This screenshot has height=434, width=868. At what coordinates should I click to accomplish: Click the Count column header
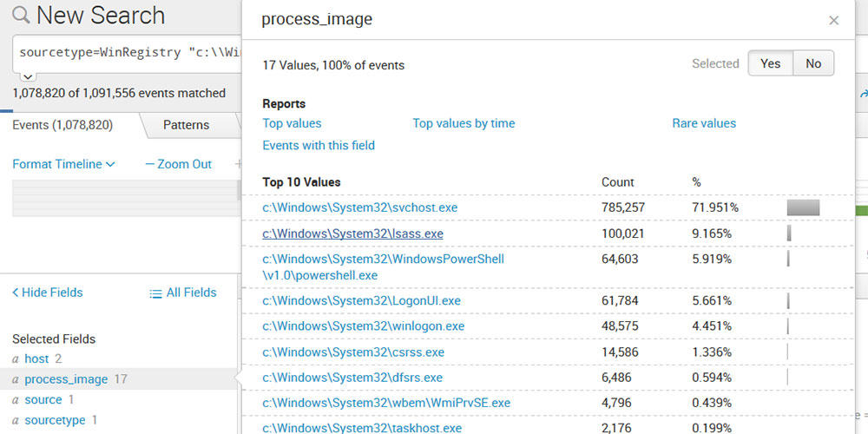pos(618,182)
